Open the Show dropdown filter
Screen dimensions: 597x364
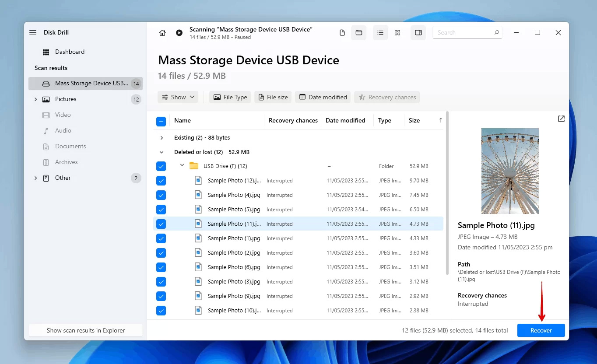[x=178, y=97]
